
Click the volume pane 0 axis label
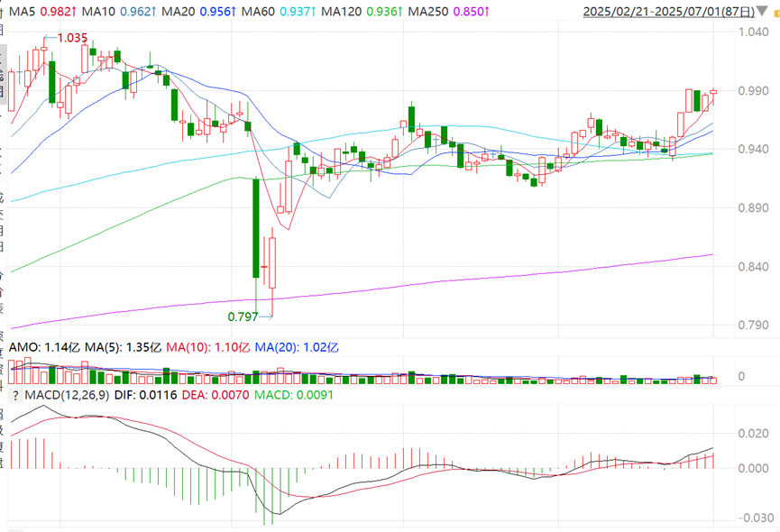pos(741,376)
